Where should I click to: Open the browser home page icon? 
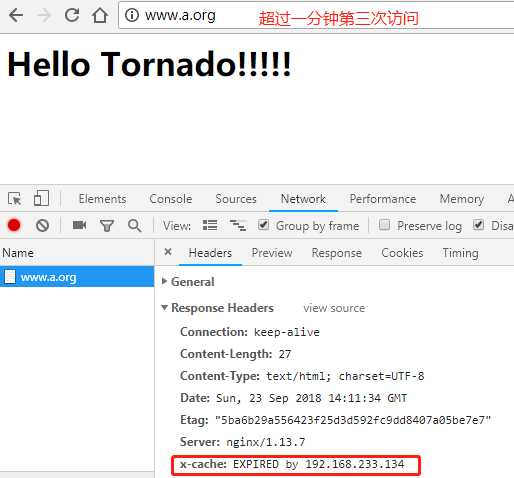point(100,15)
